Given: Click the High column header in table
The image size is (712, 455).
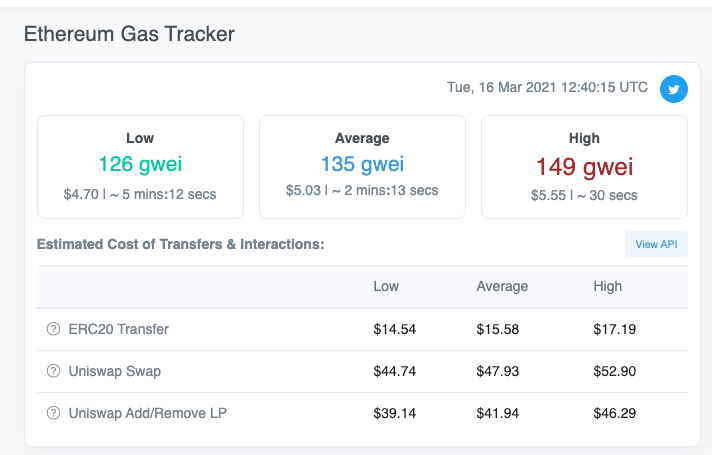Looking at the screenshot, I should (x=608, y=287).
